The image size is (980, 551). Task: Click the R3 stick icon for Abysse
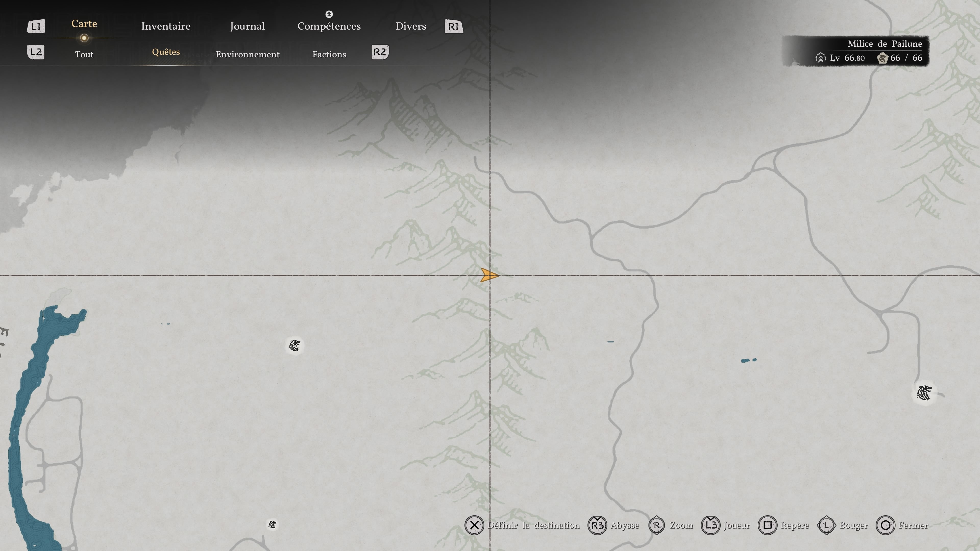point(597,525)
